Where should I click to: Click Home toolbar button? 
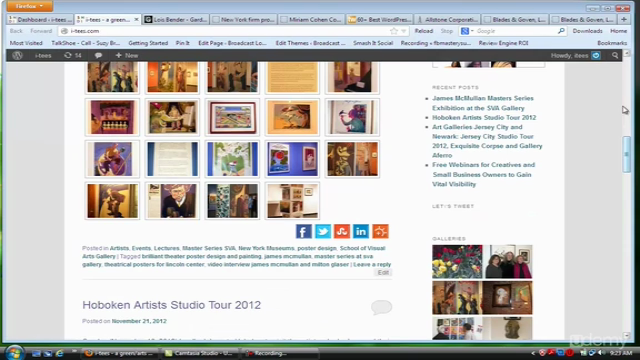coord(618,31)
